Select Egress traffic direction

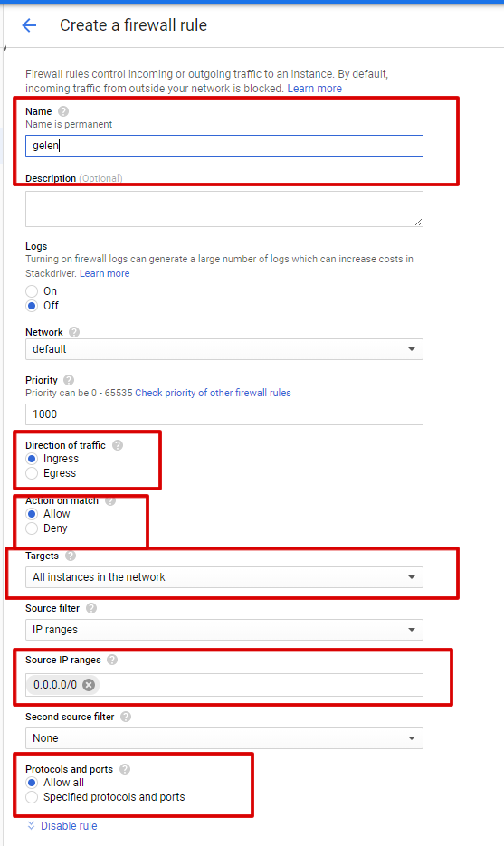click(x=32, y=473)
